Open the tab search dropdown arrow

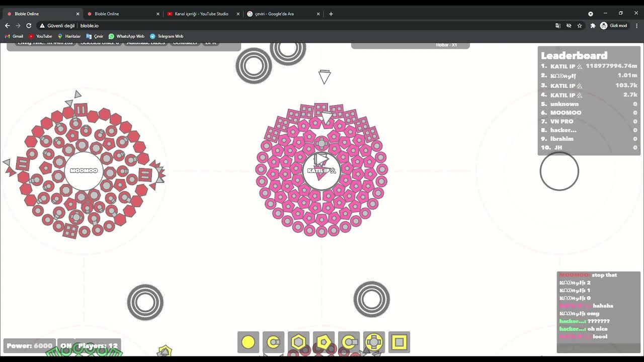pyautogui.click(x=591, y=14)
